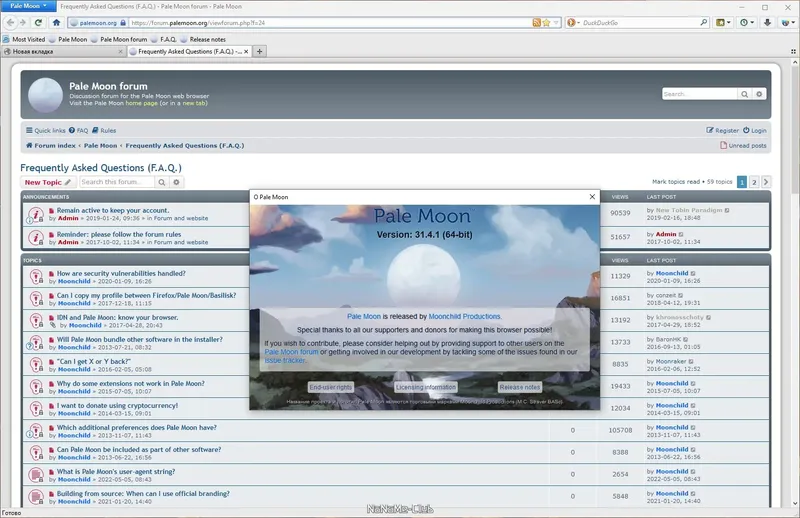The width and height of the screenshot is (800, 518).
Task: View Licensing information
Action: click(x=426, y=387)
